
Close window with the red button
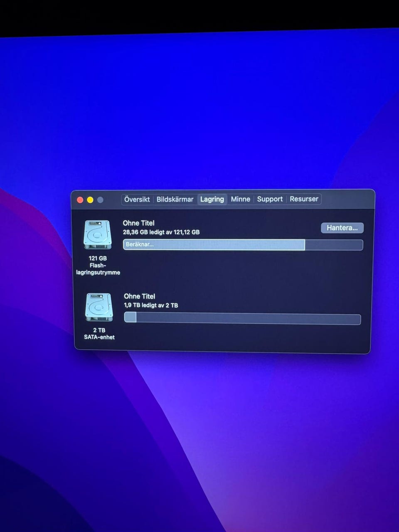coord(80,200)
